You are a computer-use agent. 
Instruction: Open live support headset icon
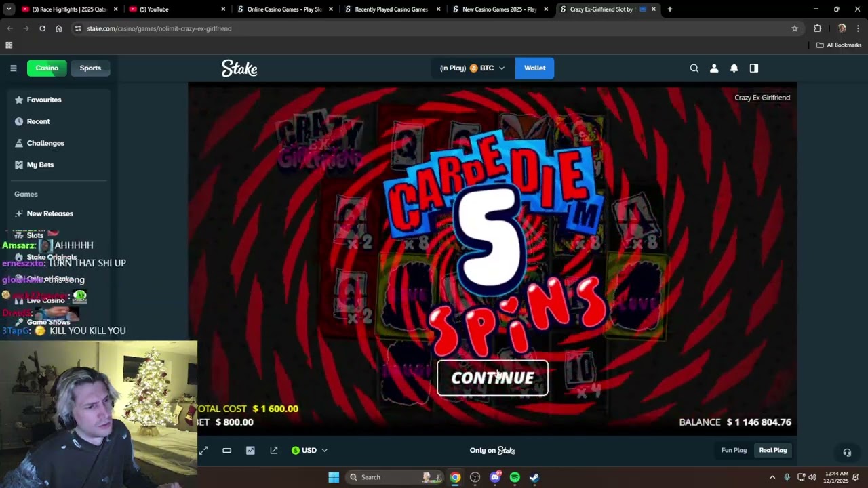click(846, 452)
